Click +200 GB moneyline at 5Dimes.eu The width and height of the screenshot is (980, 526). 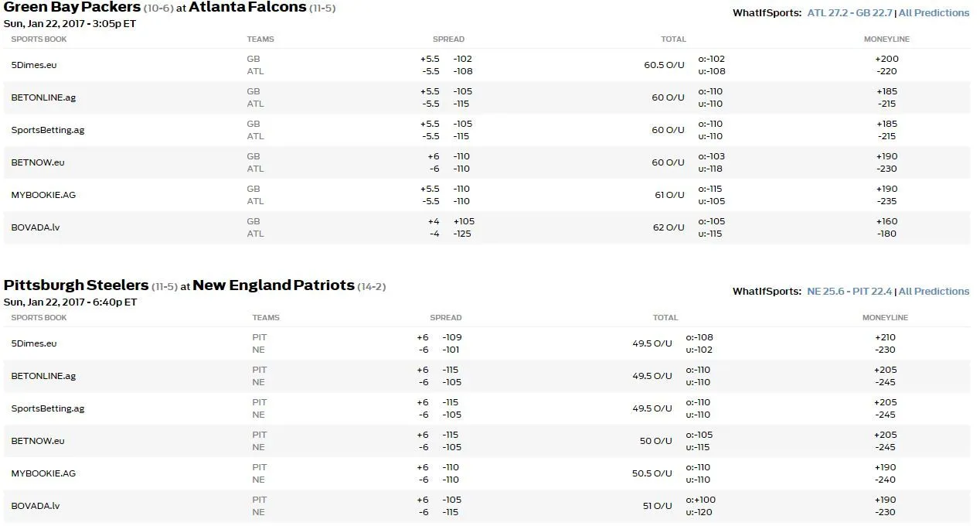click(886, 59)
